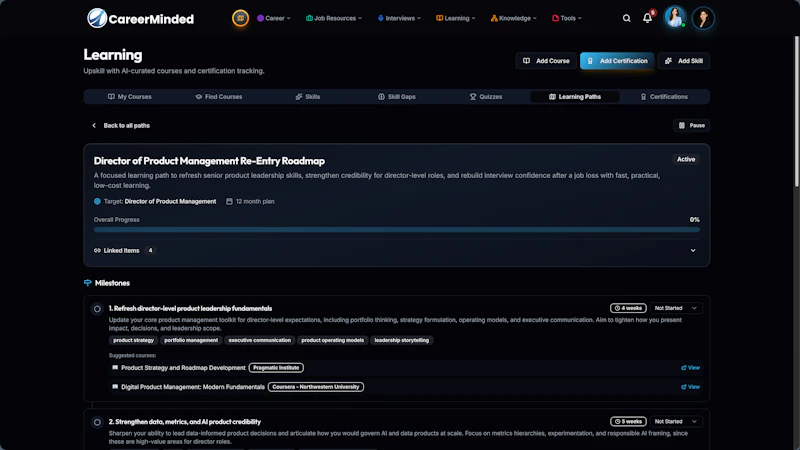The width and height of the screenshot is (800, 450).
Task: Open the Knowledge dropdown menu
Action: [x=514, y=18]
